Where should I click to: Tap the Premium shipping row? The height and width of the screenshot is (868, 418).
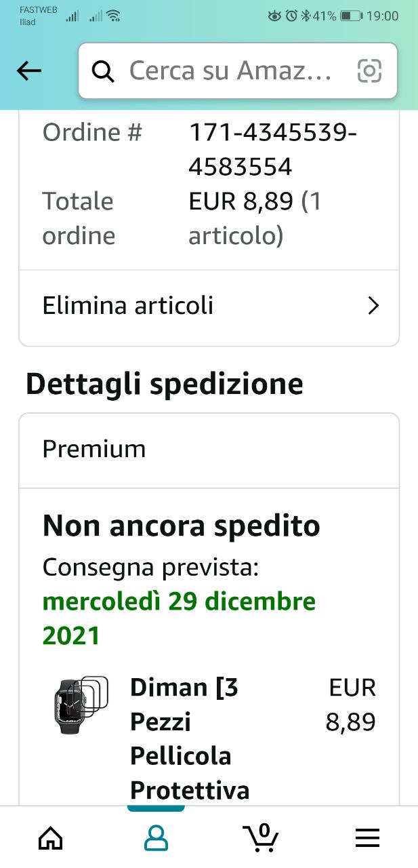coord(209,450)
